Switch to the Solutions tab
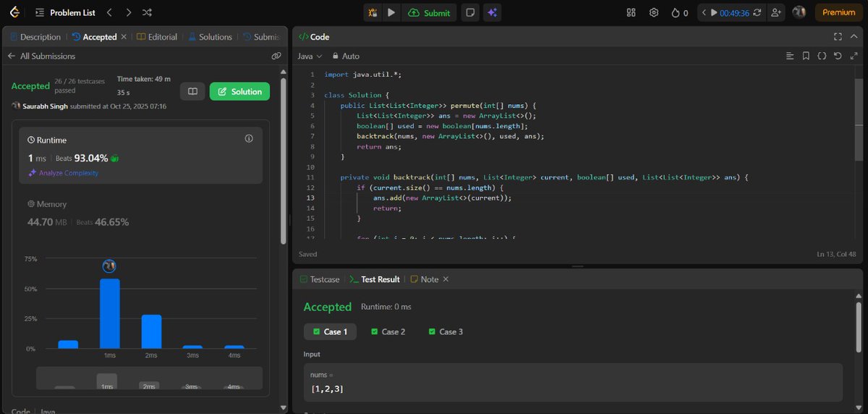The width and height of the screenshot is (868, 414). 210,37
